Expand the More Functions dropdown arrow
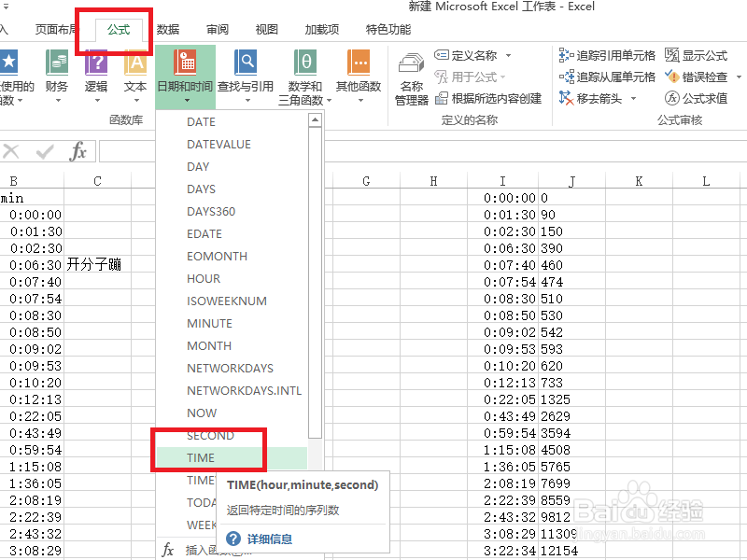Viewport: 747px width, 560px height. click(360, 101)
